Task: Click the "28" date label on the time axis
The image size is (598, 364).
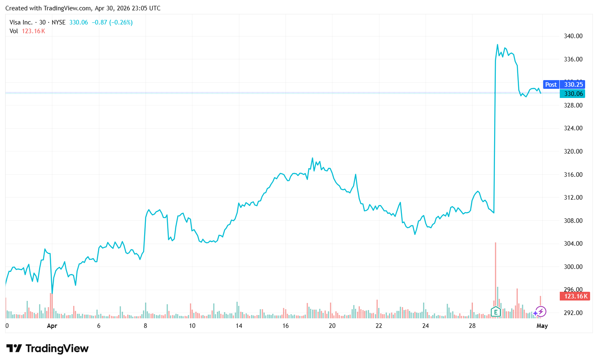Action: coord(472,326)
